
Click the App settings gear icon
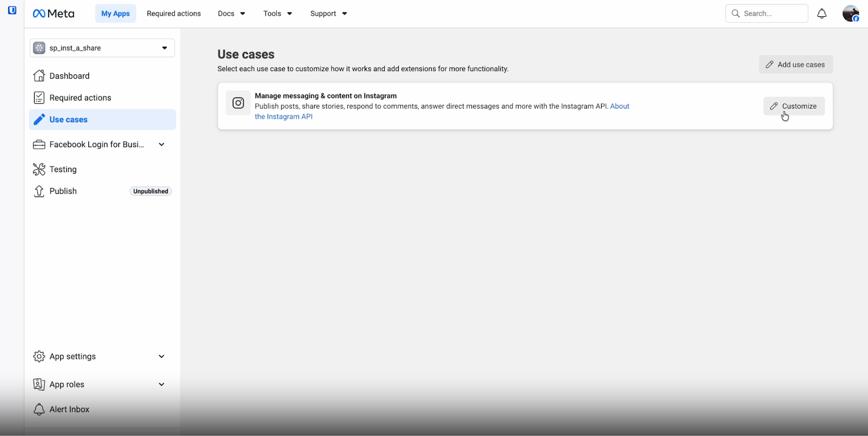(39, 356)
